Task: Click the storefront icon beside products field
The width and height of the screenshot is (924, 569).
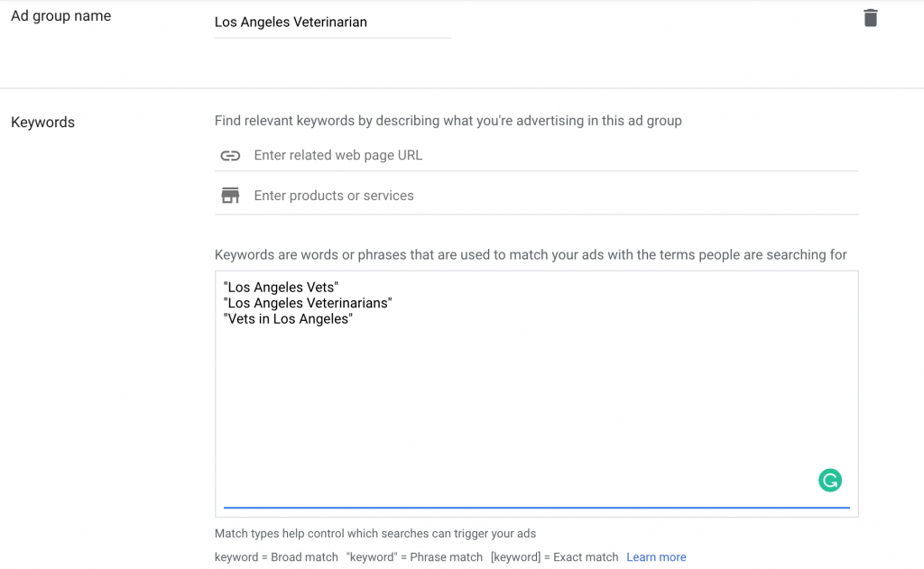Action: point(230,196)
